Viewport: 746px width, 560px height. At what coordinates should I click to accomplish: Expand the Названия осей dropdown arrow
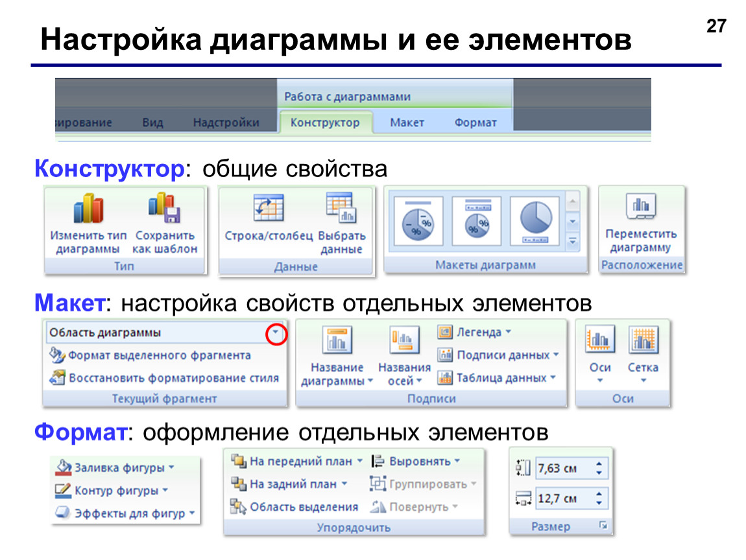pos(419,380)
